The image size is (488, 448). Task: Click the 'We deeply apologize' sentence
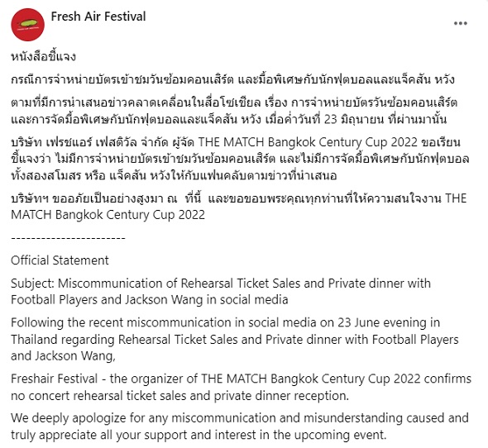240,427
